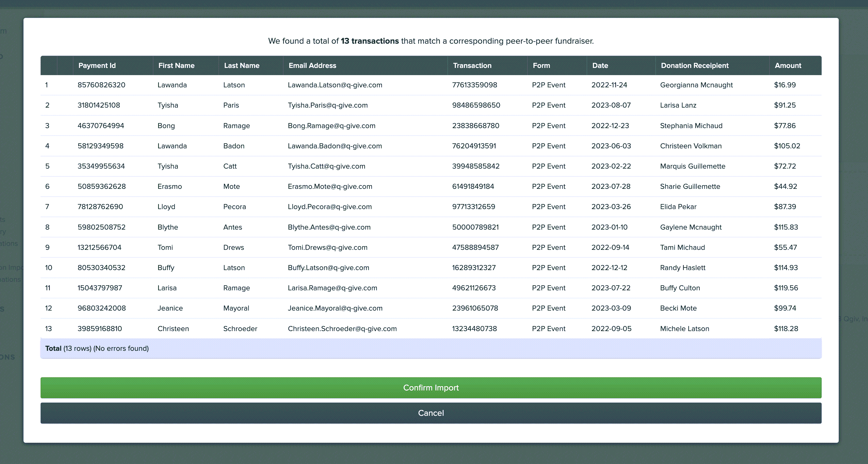Click payment id 46370764994

(101, 126)
